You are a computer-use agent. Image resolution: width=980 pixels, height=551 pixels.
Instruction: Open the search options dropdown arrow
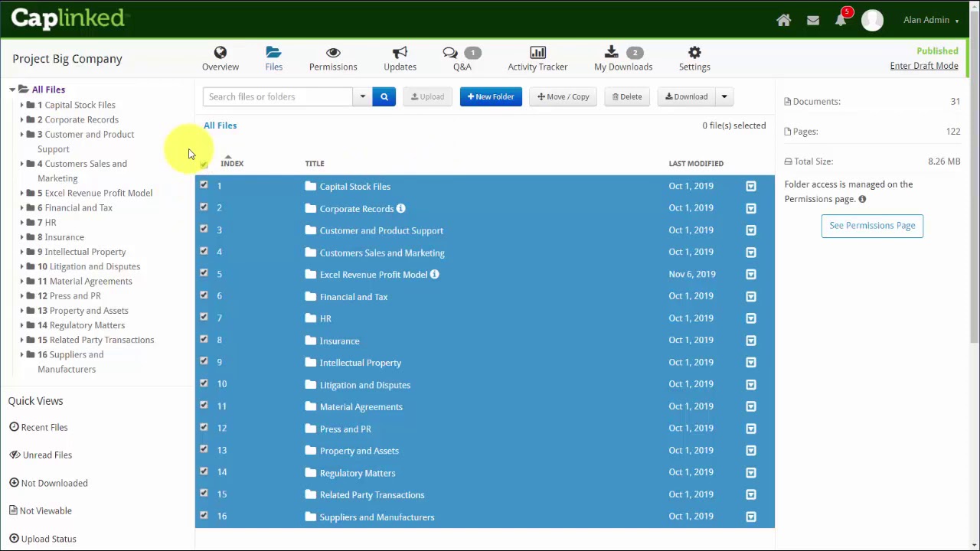[x=362, y=96]
